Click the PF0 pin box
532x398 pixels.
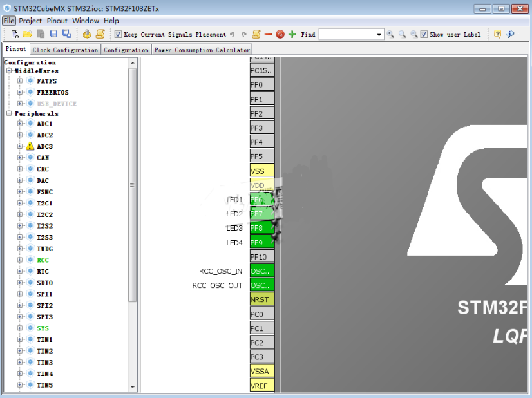point(262,84)
